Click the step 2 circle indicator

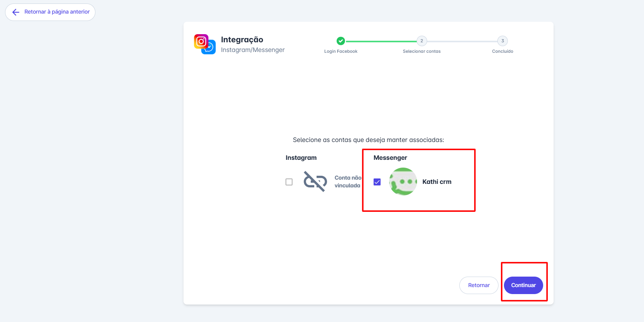[x=422, y=41]
